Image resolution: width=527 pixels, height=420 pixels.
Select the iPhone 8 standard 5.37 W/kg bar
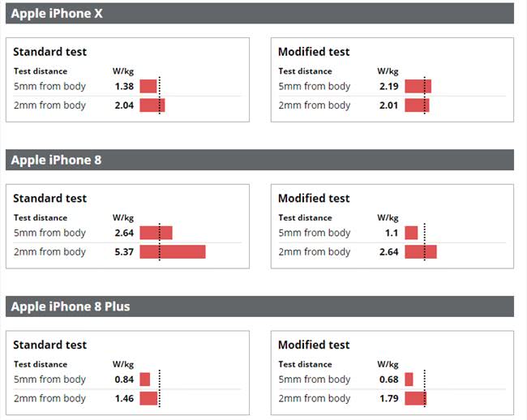pos(173,252)
